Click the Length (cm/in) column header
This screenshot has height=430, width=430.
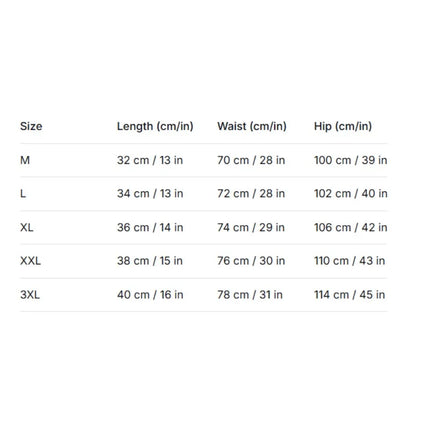pyautogui.click(x=155, y=126)
